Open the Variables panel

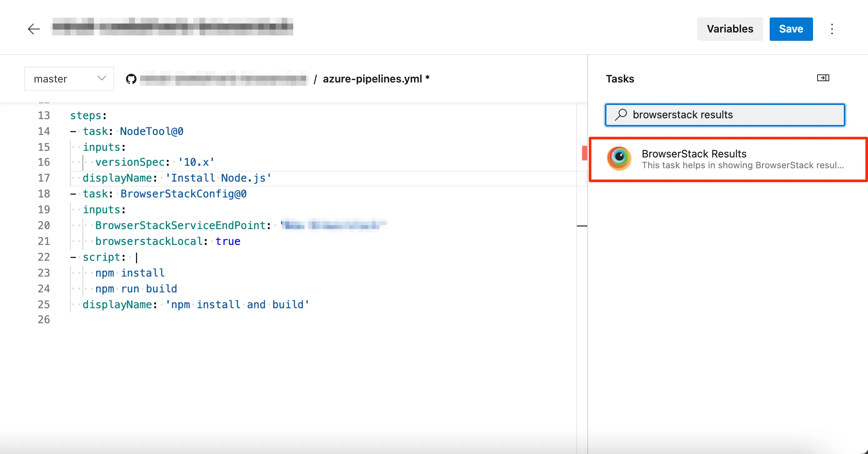pyautogui.click(x=730, y=29)
